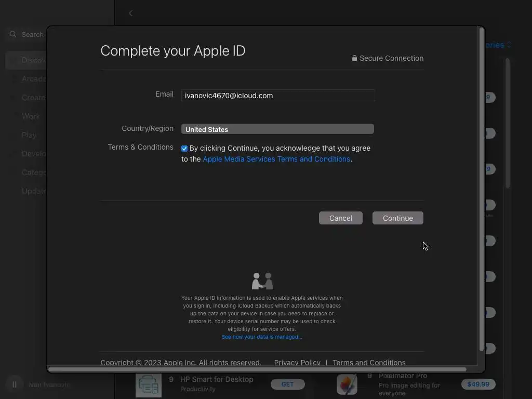Viewport: 532px width, 399px height.
Task: Open the Privacy Policy footer link
Action: tap(297, 362)
